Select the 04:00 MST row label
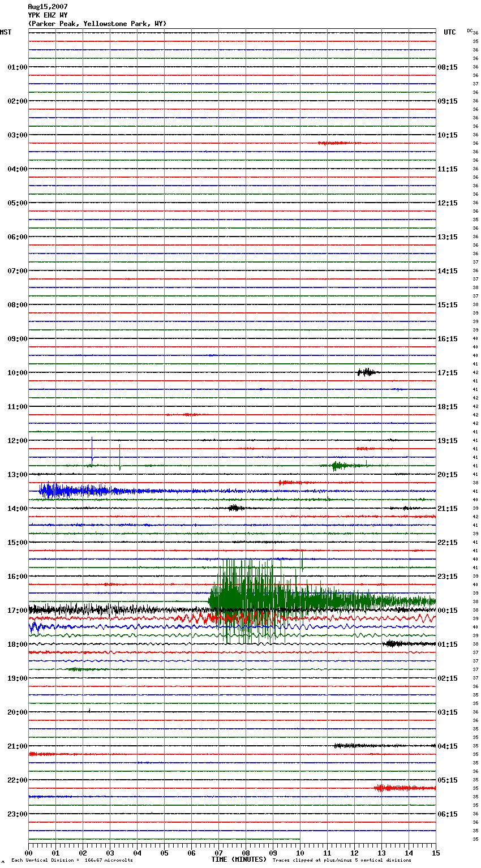Screen dimensions: 481x868 pyautogui.click(x=17, y=169)
